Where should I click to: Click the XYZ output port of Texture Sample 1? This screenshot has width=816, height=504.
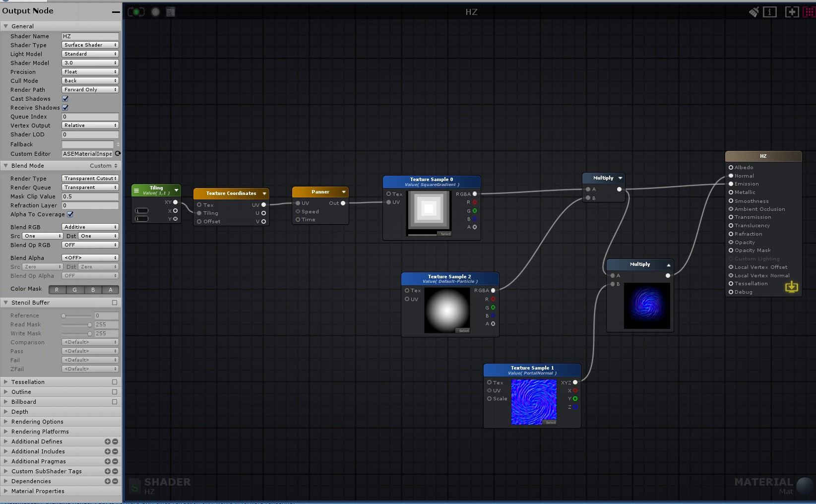pyautogui.click(x=575, y=382)
